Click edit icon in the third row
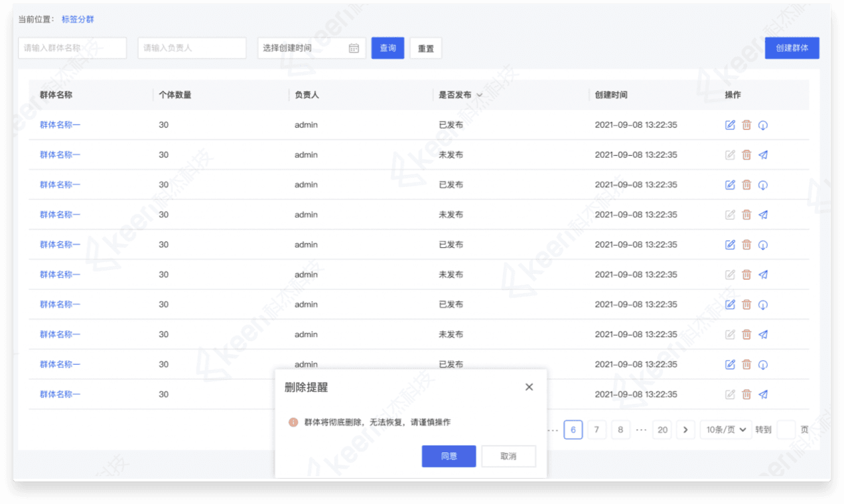844x504 pixels. pyautogui.click(x=730, y=185)
